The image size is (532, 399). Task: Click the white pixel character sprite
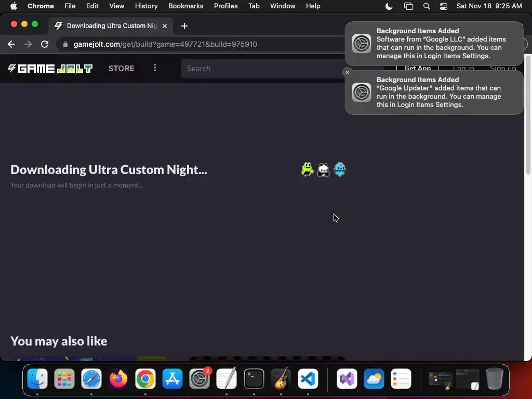tap(323, 169)
